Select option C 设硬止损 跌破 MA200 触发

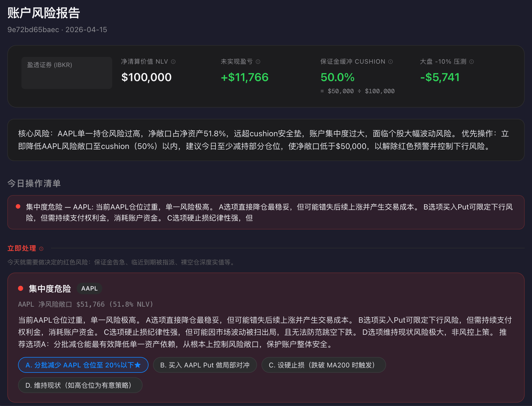pos(323,365)
